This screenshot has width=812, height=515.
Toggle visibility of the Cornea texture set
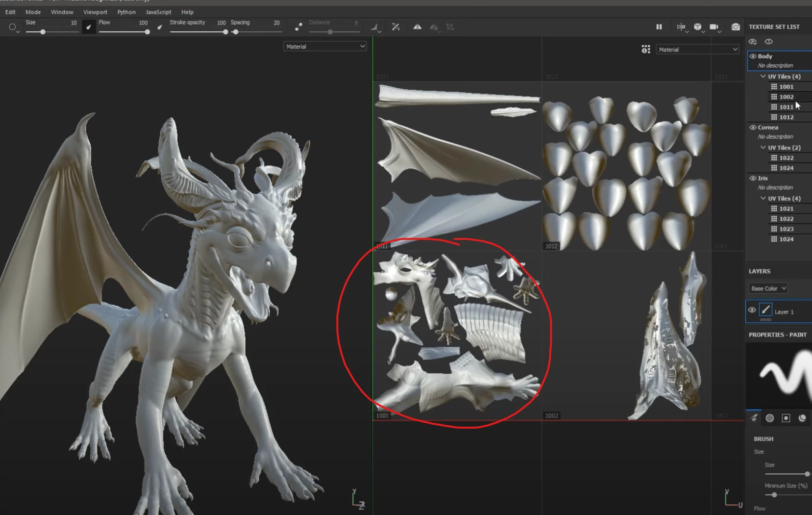[x=753, y=128]
